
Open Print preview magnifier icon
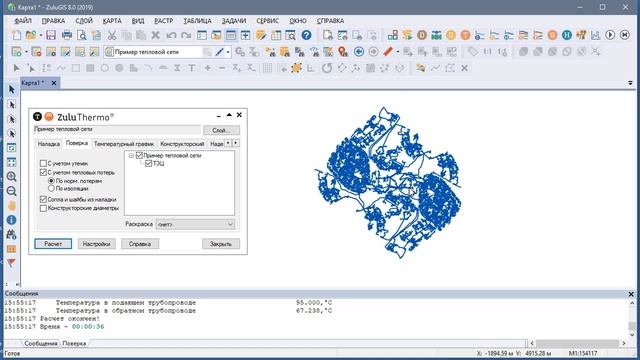82,36
